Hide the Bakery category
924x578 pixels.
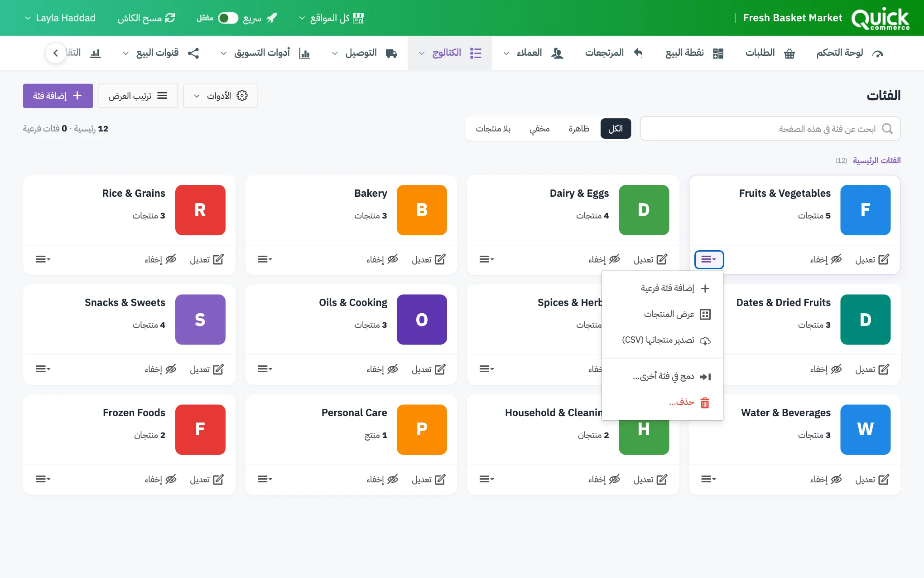click(x=382, y=259)
